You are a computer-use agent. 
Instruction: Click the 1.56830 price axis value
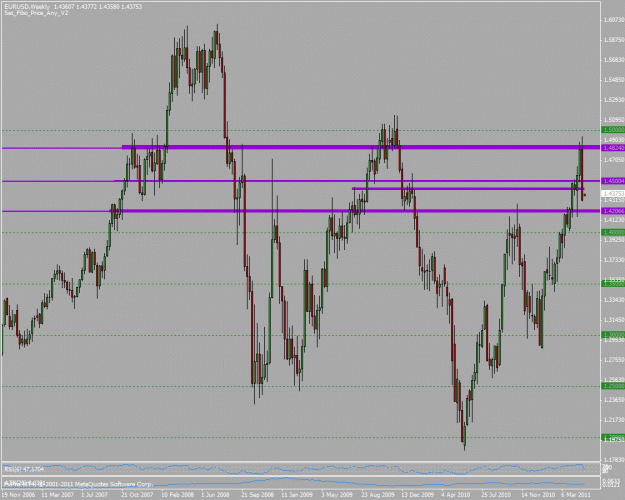(x=614, y=60)
